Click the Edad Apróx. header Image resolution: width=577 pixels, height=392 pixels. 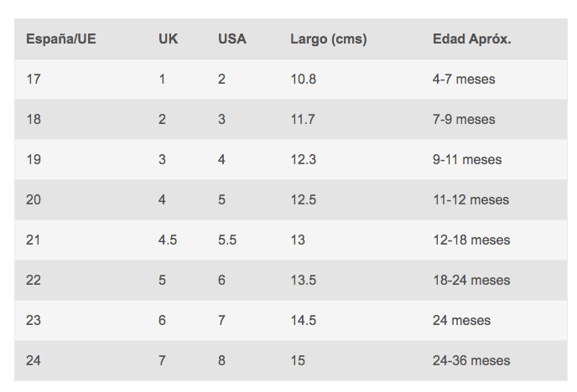pyautogui.click(x=472, y=39)
